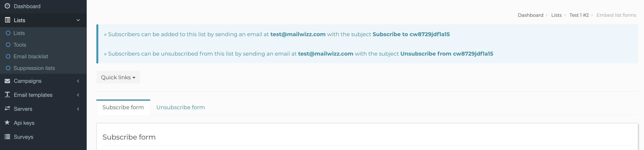Click the Surveys list icon

[x=8, y=137]
